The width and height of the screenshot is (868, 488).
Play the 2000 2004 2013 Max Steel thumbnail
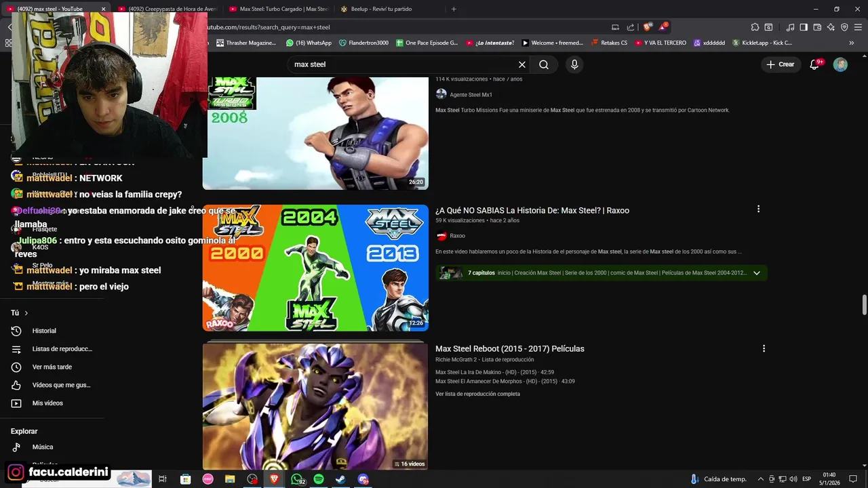[315, 268]
